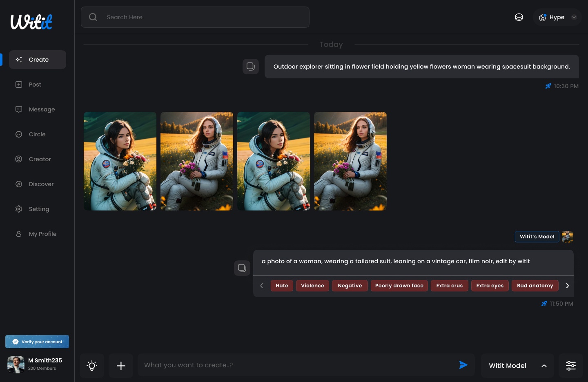Screen dimensions: 588x382
Task: Click the plus add attachment icon
Action: click(x=121, y=365)
